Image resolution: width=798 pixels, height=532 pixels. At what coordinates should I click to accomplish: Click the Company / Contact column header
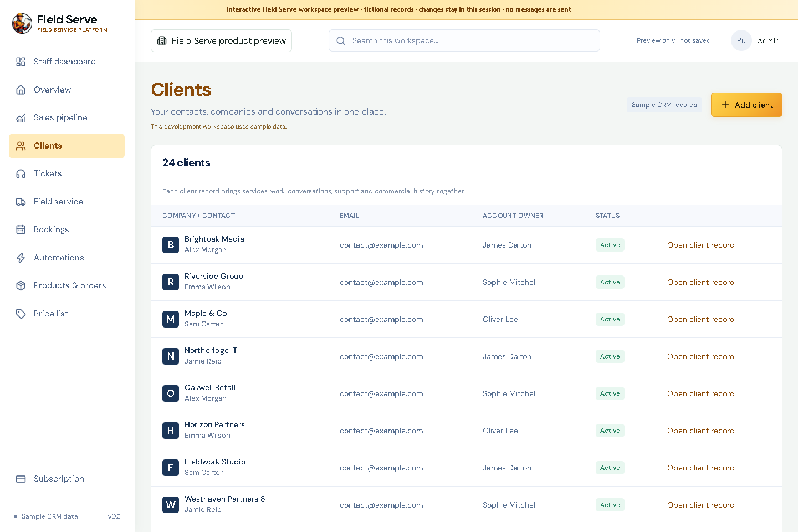pos(198,216)
